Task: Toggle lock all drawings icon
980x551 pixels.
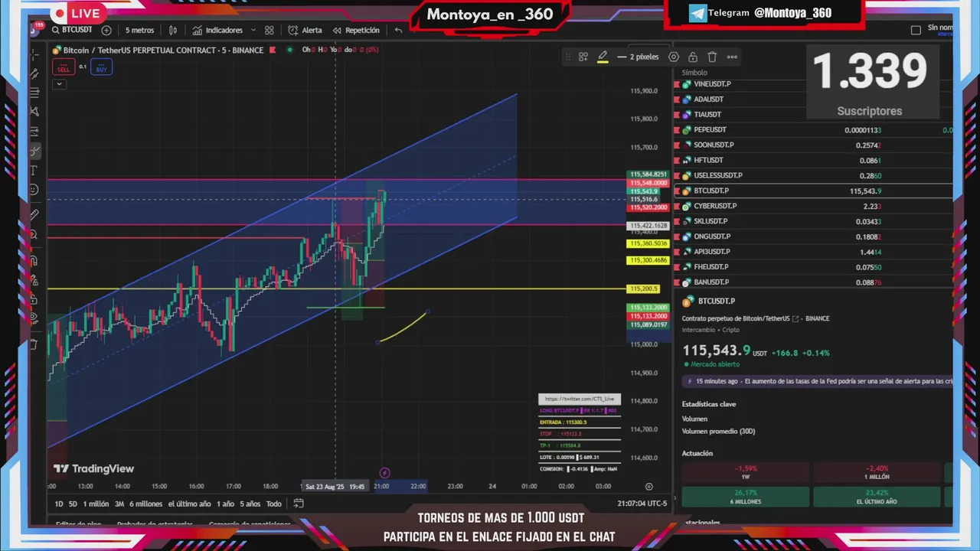Action: 34,298
